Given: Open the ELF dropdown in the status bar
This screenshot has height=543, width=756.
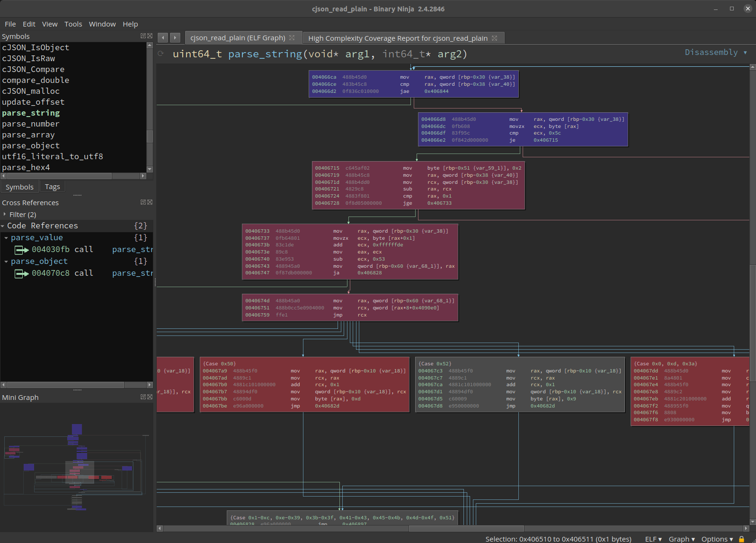Looking at the screenshot, I should 653,539.
